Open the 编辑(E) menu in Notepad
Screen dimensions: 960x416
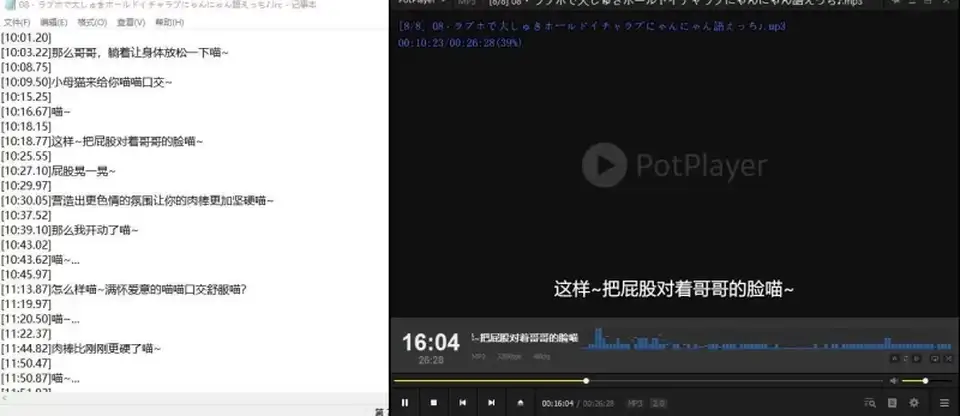(x=54, y=23)
